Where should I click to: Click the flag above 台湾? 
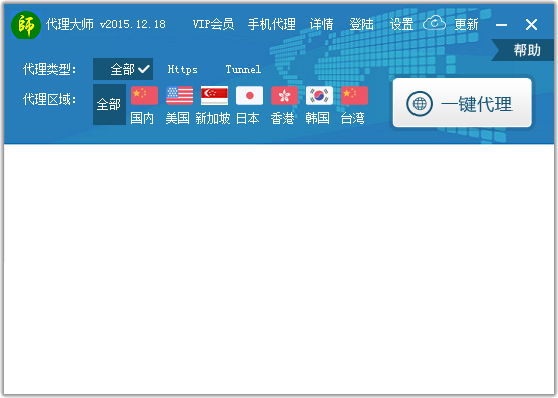(354, 95)
